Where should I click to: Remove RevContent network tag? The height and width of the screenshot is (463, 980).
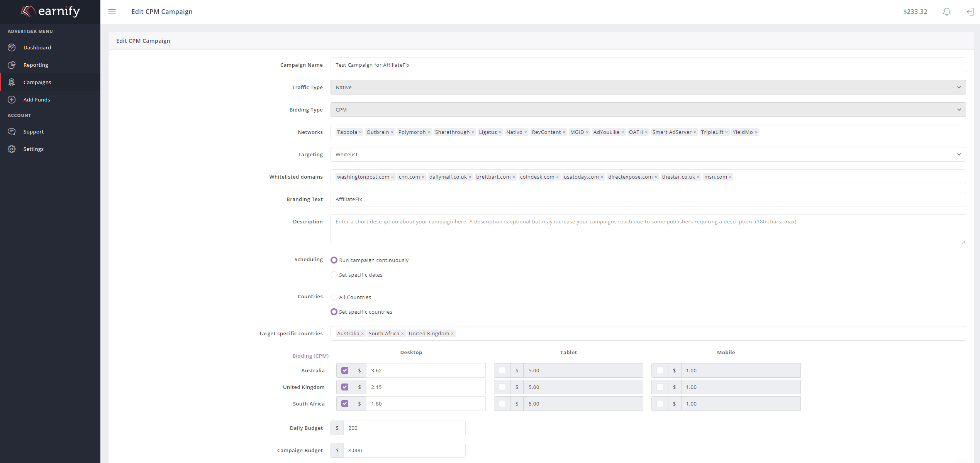(x=564, y=132)
